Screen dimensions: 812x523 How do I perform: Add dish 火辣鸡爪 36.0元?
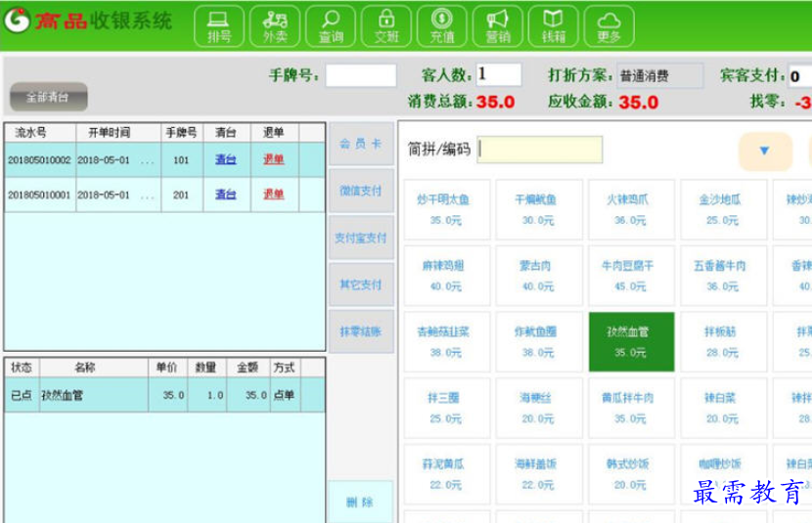(631, 209)
